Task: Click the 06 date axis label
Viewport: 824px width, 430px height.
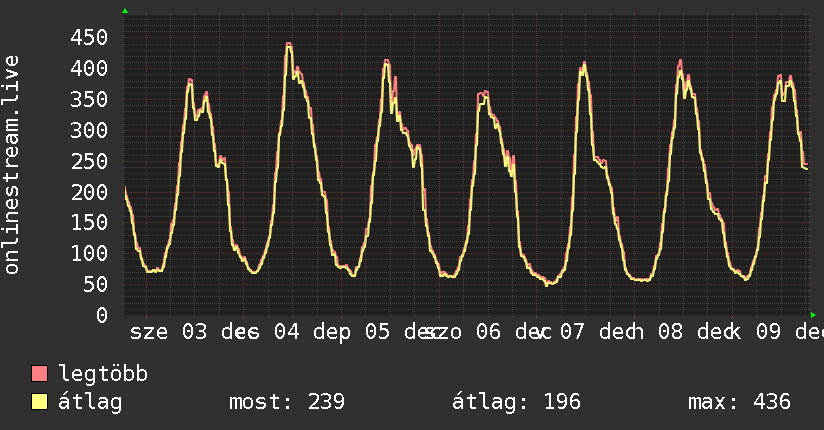Action: [488, 332]
